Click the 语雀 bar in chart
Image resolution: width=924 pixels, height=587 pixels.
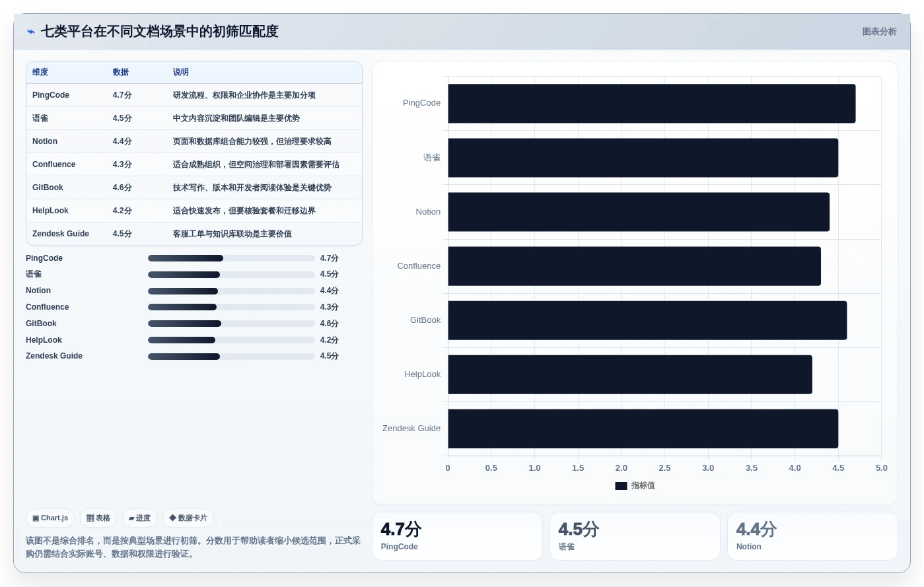pyautogui.click(x=643, y=158)
